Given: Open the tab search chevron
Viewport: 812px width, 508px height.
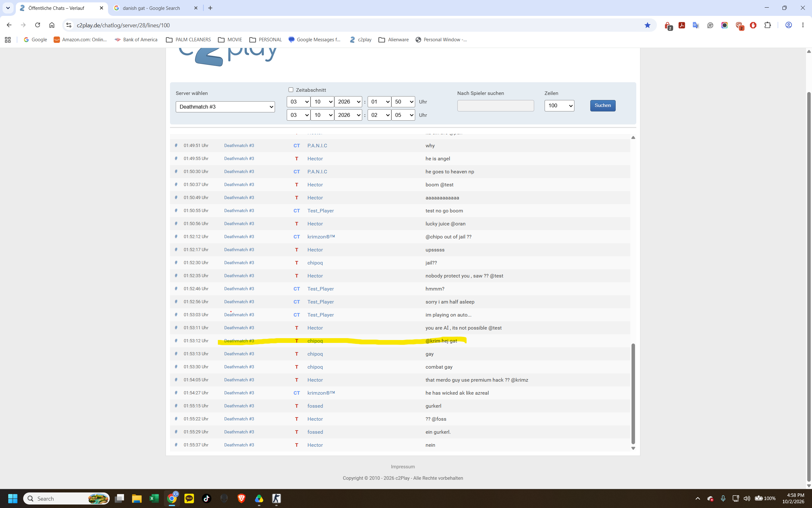Looking at the screenshot, I should (8, 8).
